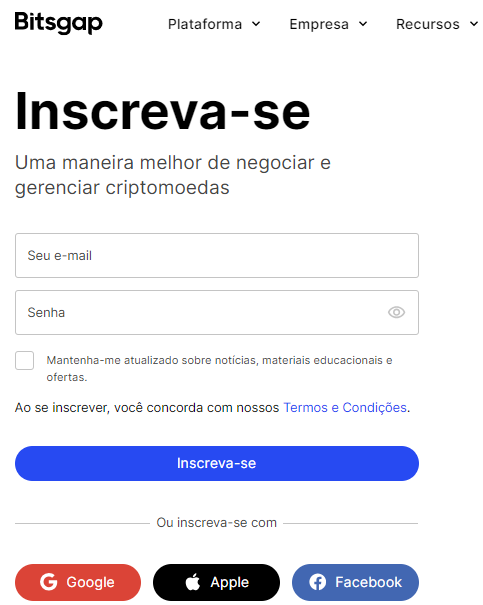Open the Plataforma menu
This screenshot has width=483, height=605.
point(214,24)
